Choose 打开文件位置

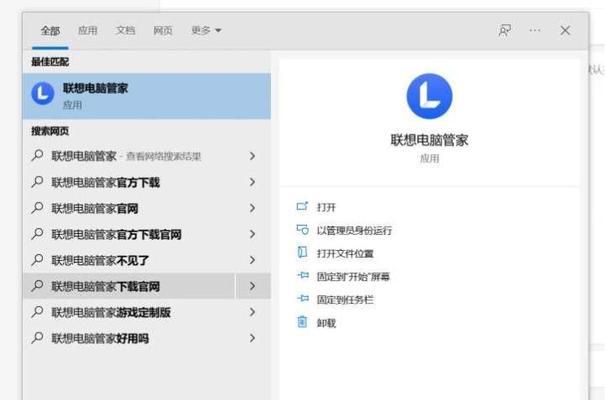[x=345, y=253]
